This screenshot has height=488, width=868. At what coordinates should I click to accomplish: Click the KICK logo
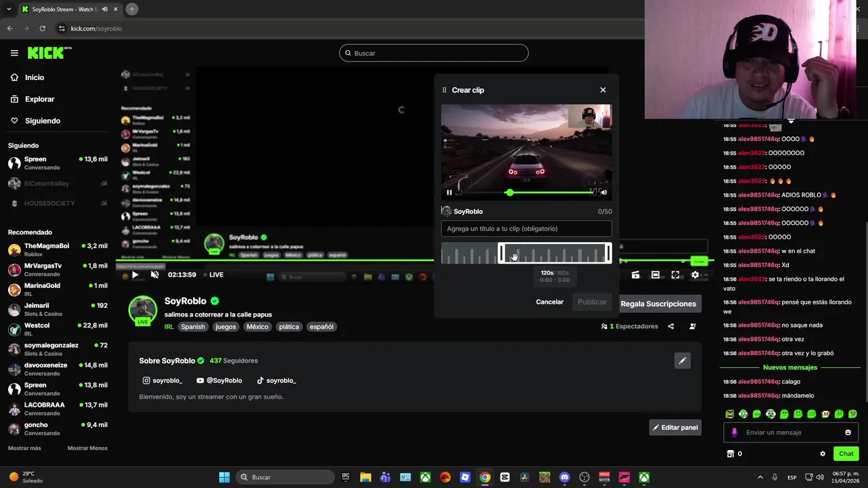tap(50, 52)
